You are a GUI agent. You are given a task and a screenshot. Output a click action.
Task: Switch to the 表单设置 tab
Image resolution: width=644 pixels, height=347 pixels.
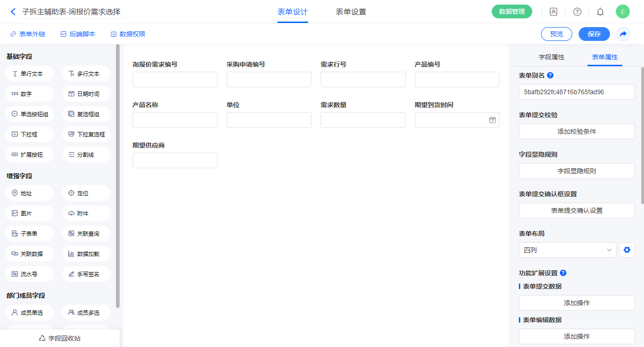pos(351,12)
